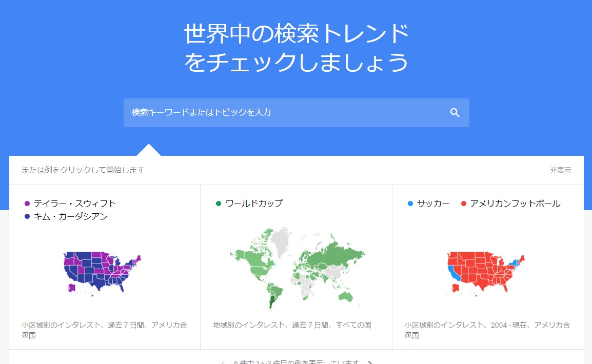Click the 2004 - 現在 interest caption

(x=487, y=330)
